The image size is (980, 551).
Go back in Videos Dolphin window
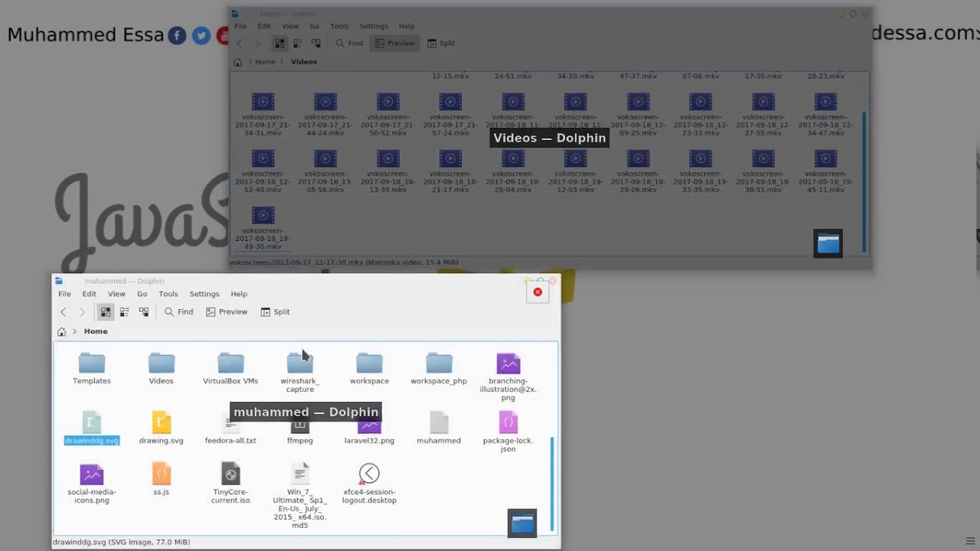pyautogui.click(x=240, y=43)
